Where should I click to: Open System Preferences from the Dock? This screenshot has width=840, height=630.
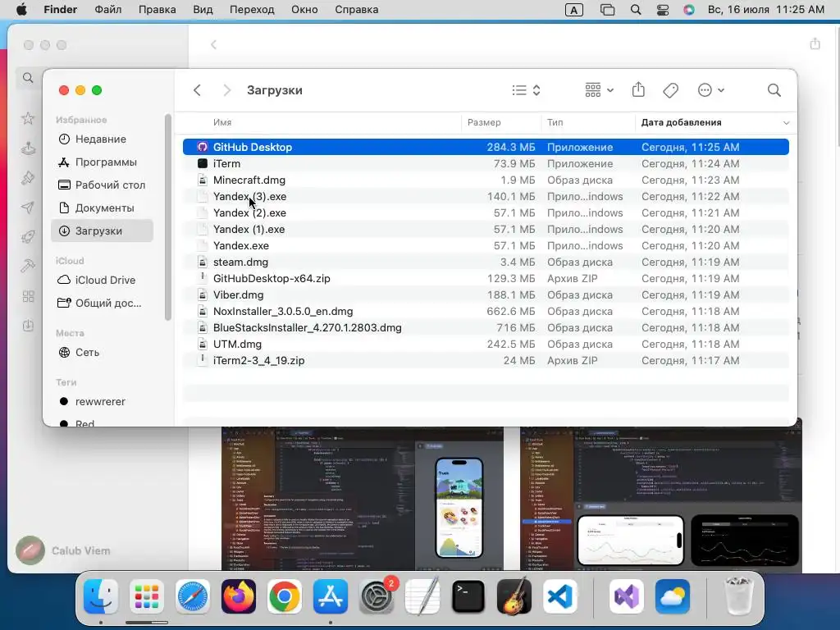(377, 596)
